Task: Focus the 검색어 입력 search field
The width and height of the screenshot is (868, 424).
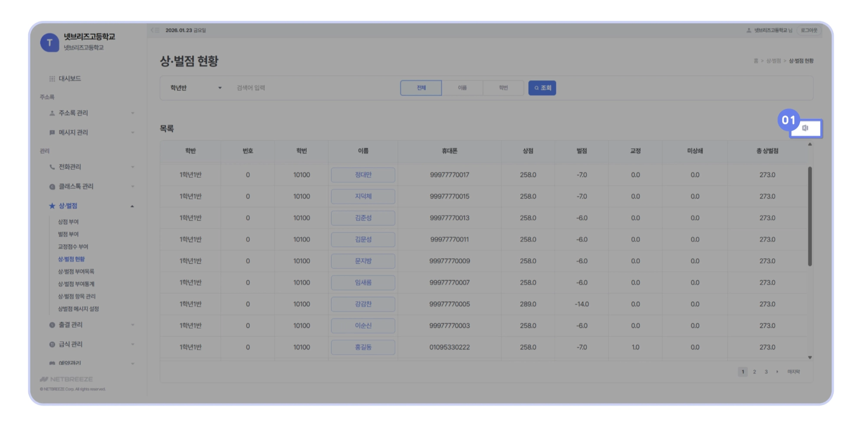Action: pos(315,88)
